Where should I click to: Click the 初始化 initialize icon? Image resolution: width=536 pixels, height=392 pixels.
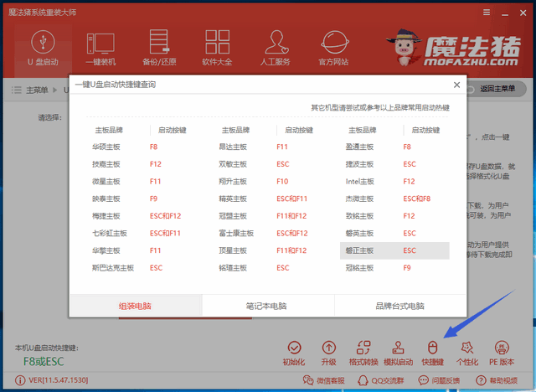point(294,353)
